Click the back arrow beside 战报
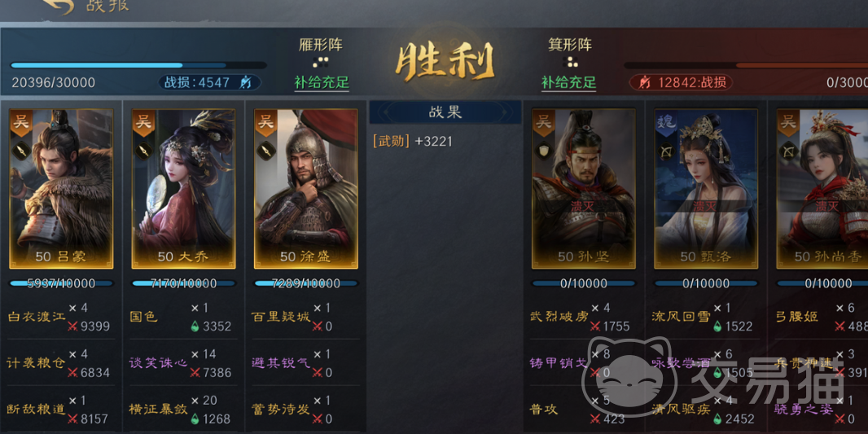The image size is (868, 434). click(58, 6)
